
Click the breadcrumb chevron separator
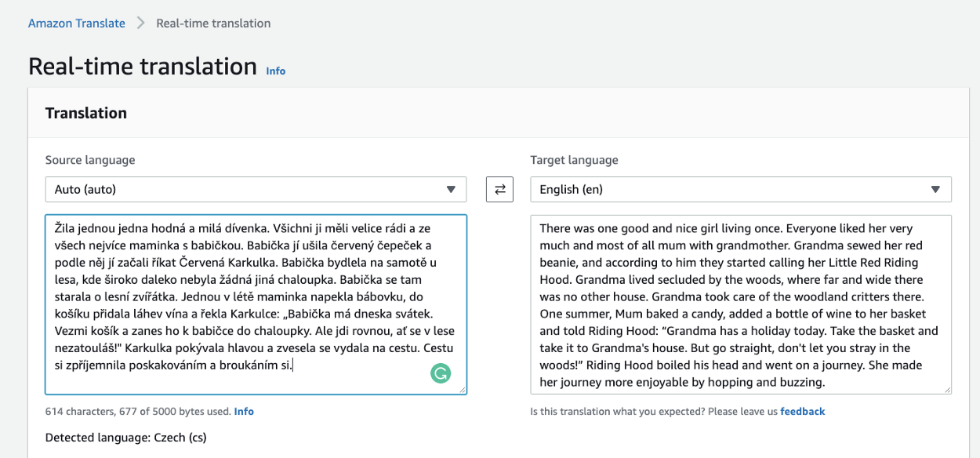[141, 23]
